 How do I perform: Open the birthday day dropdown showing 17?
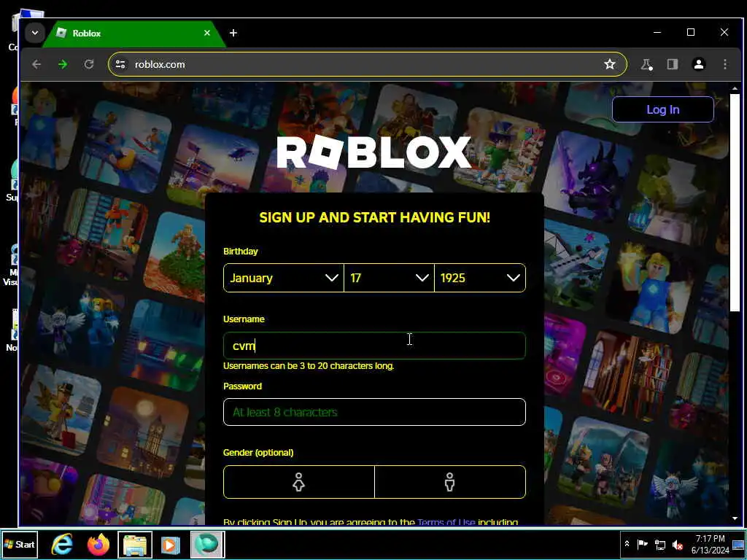[x=389, y=278]
